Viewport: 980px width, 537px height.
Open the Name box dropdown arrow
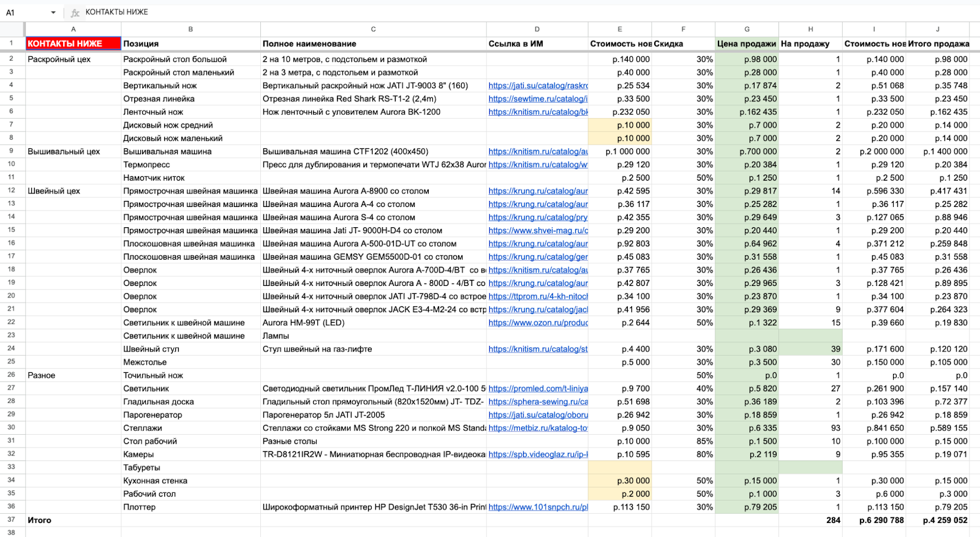point(53,12)
